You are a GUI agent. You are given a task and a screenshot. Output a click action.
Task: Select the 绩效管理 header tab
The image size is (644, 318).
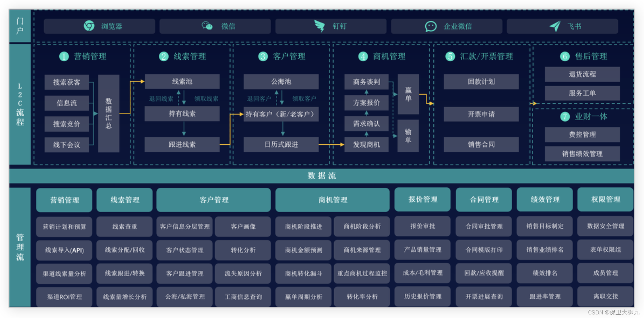pos(545,199)
